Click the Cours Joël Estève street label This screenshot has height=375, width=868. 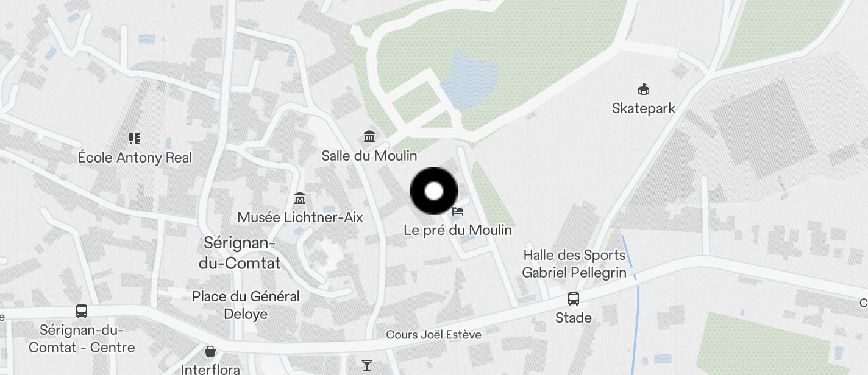[433, 335]
